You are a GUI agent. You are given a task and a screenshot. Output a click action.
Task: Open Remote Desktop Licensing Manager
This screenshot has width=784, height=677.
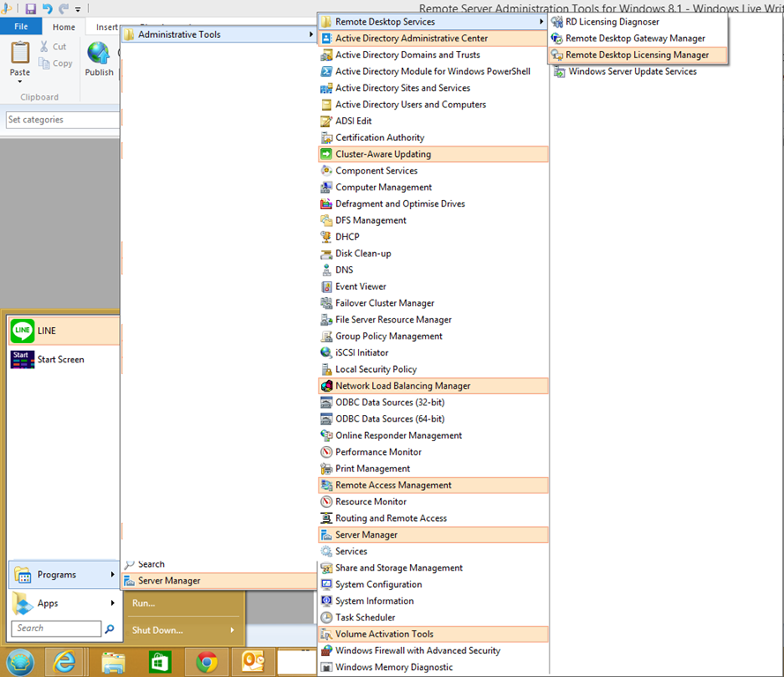[x=637, y=54]
